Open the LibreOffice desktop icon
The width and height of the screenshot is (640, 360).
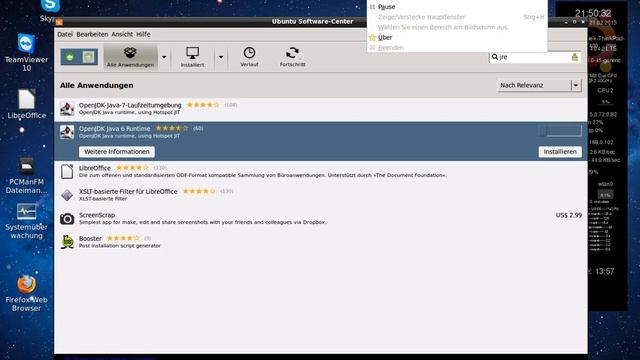tap(26, 104)
